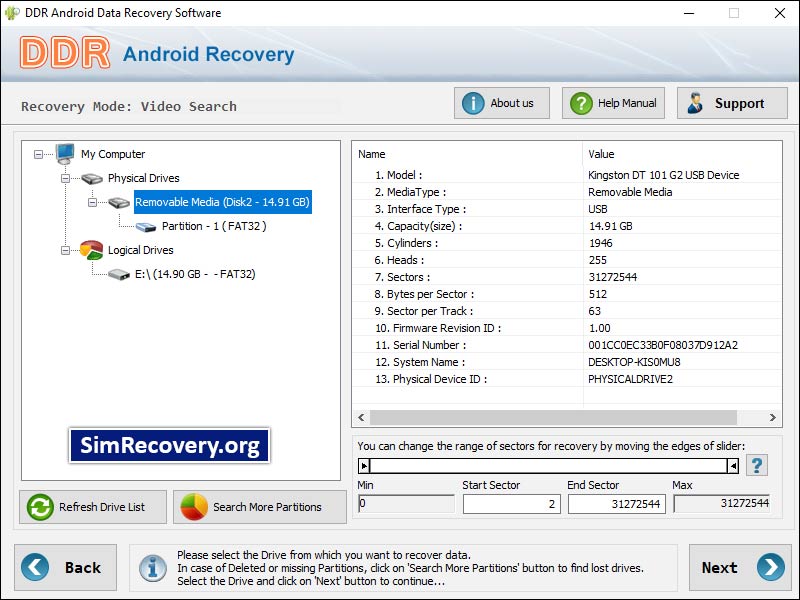Viewport: 800px width, 600px height.
Task: Minimize the DDR window
Action: (x=689, y=13)
